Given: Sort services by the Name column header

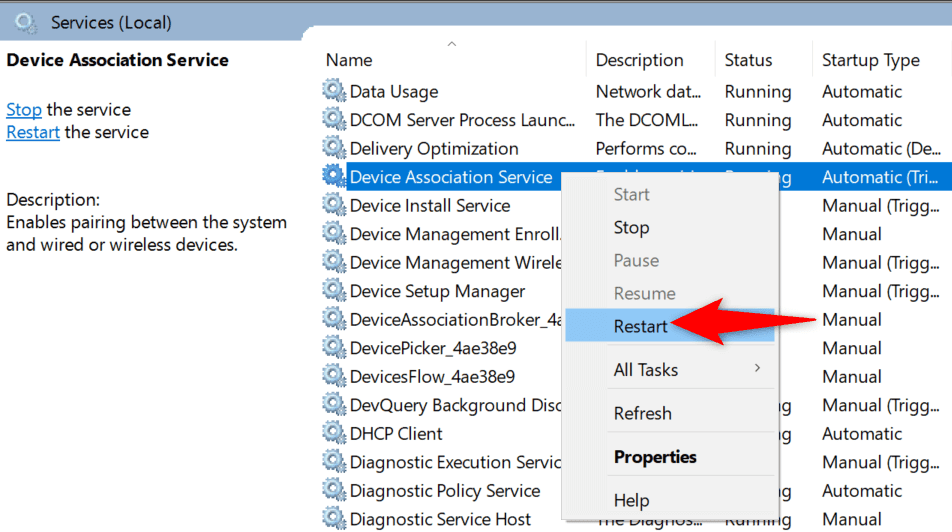Looking at the screenshot, I should click(350, 60).
